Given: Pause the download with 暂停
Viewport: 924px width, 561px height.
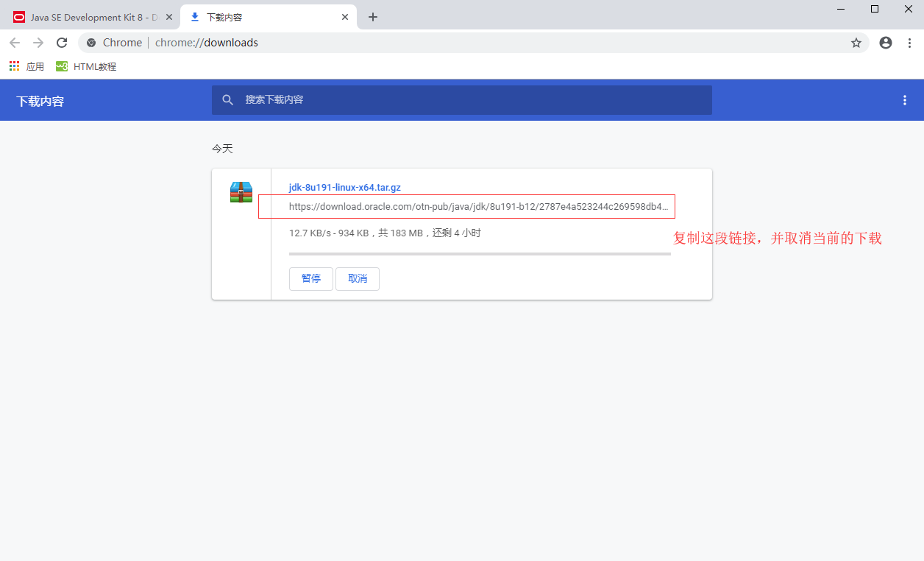Looking at the screenshot, I should 311,279.
